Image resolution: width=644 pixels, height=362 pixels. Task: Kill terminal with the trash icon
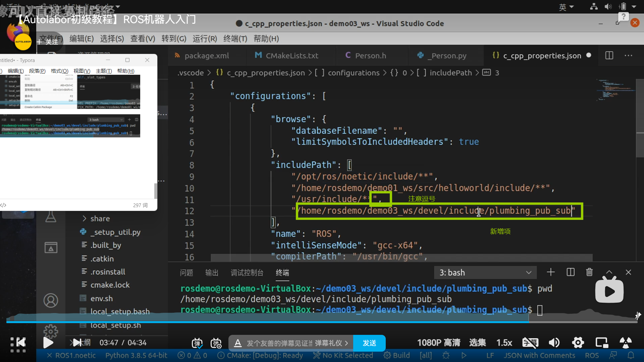click(589, 272)
